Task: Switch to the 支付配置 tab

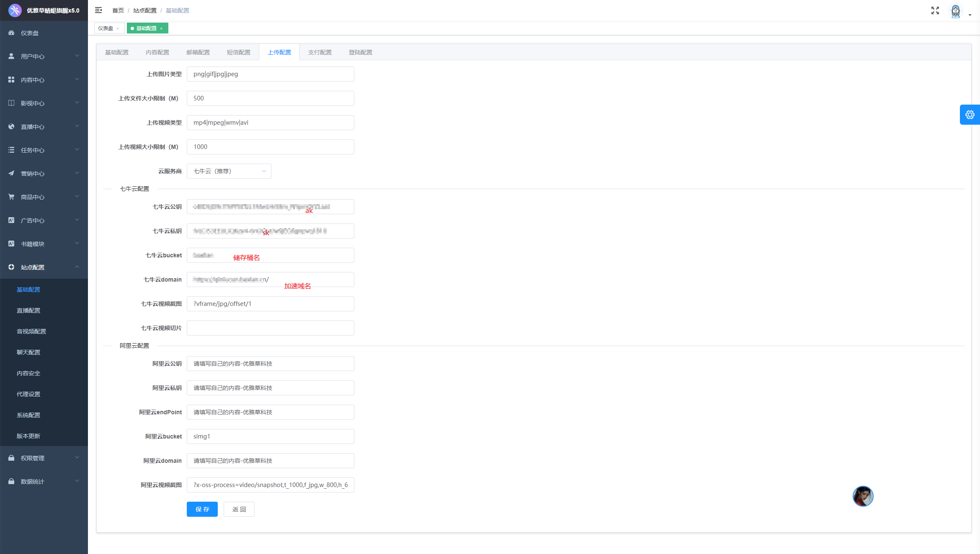Action: tap(320, 52)
